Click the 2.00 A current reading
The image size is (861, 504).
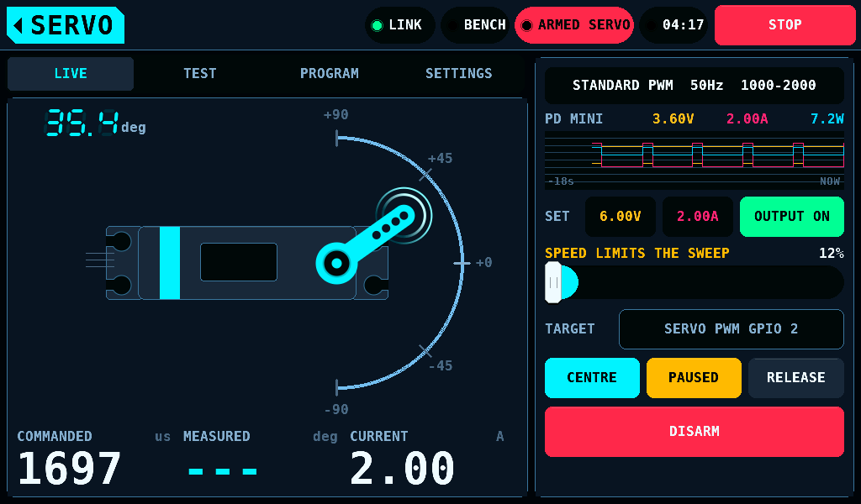click(403, 469)
